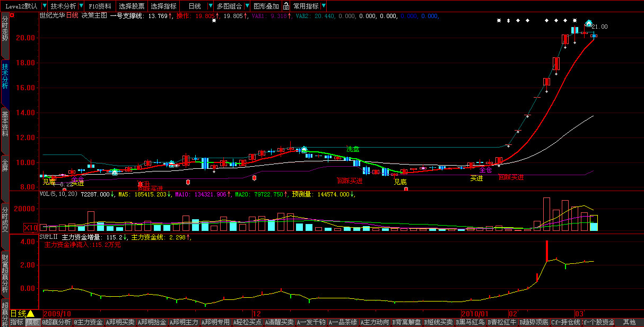The width and height of the screenshot is (644, 327).
Task: Select the B趋势顶底 tab
Action: pos(534,322)
